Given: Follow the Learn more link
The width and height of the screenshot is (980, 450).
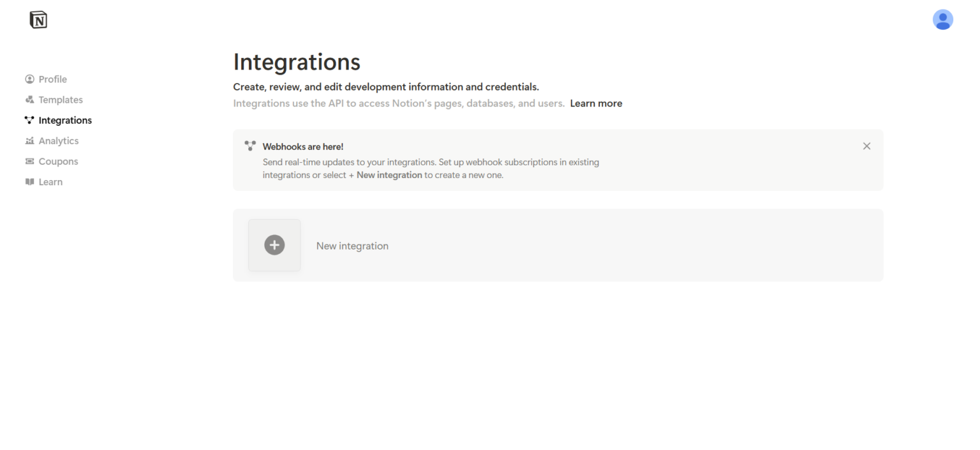Looking at the screenshot, I should click(x=596, y=103).
